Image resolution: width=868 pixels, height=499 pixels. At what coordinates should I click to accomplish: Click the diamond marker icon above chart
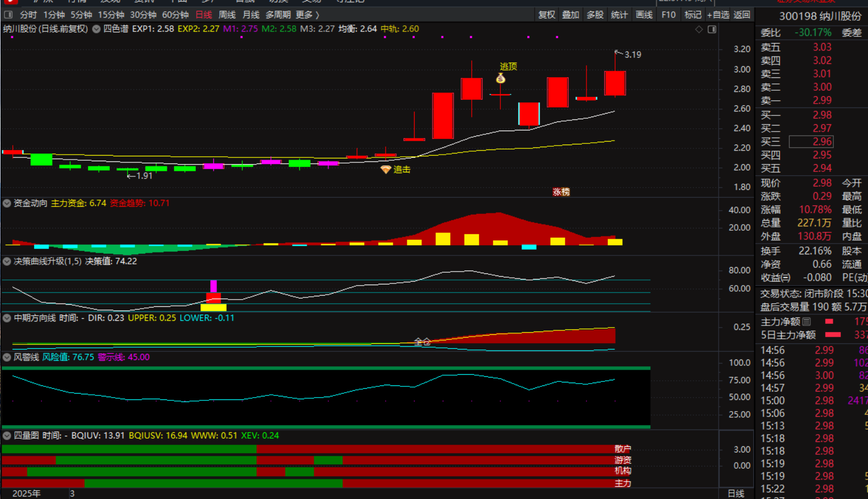(x=699, y=29)
